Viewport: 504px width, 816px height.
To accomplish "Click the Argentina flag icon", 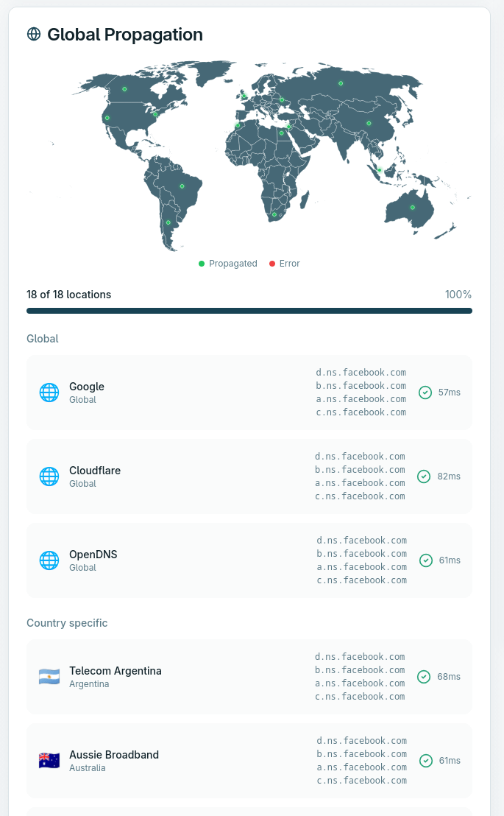I will [x=49, y=677].
